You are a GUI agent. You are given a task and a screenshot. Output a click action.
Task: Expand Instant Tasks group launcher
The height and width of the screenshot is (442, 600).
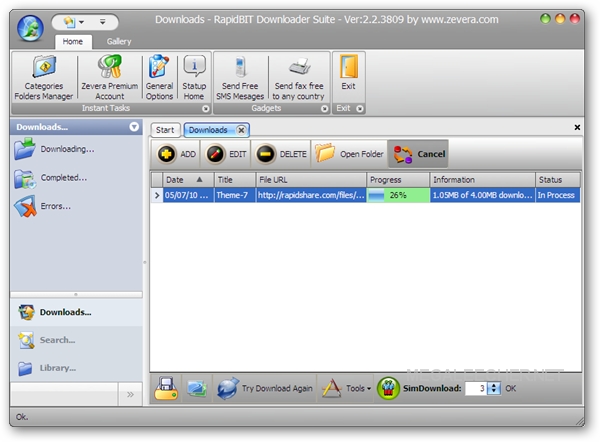(x=205, y=109)
